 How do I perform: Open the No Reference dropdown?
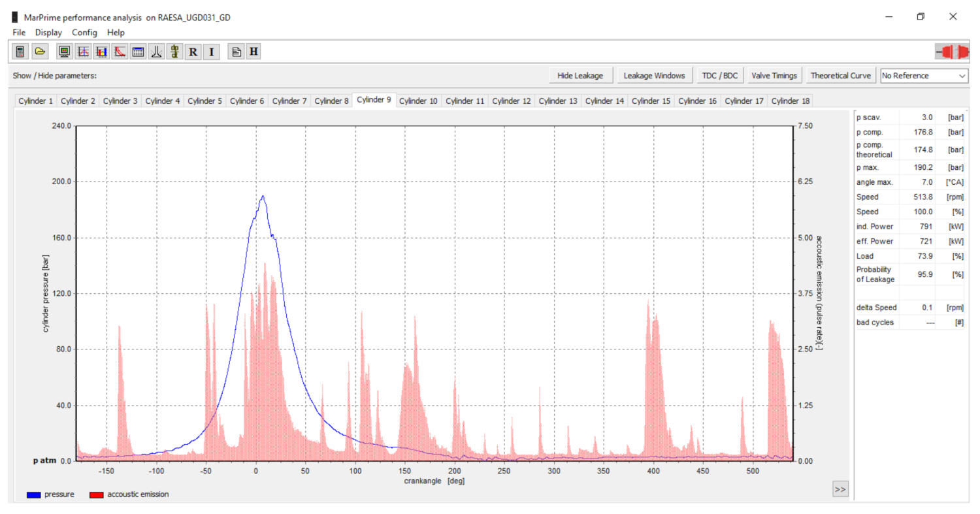coord(924,76)
